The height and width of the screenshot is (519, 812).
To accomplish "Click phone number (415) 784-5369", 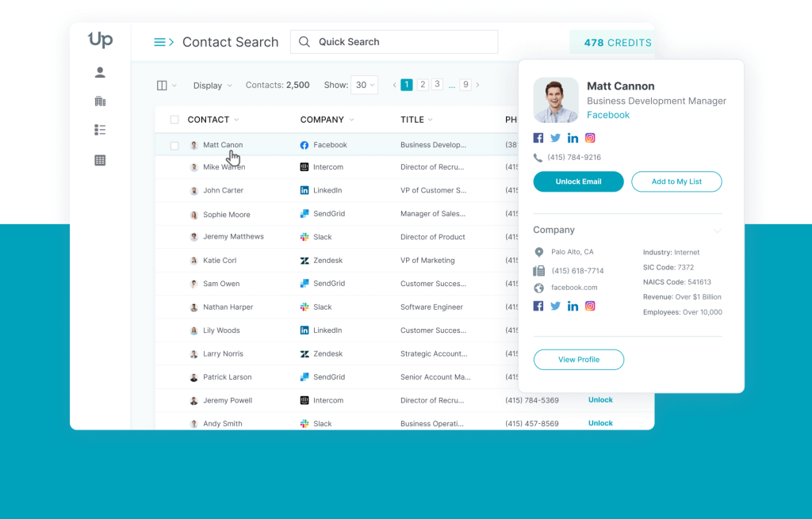I will tap(532, 400).
